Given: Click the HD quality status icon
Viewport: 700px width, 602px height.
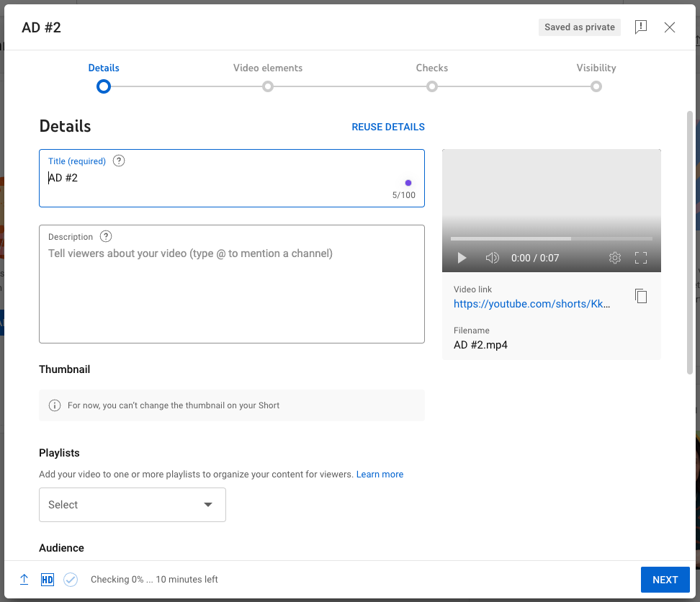Looking at the screenshot, I should pyautogui.click(x=48, y=579).
